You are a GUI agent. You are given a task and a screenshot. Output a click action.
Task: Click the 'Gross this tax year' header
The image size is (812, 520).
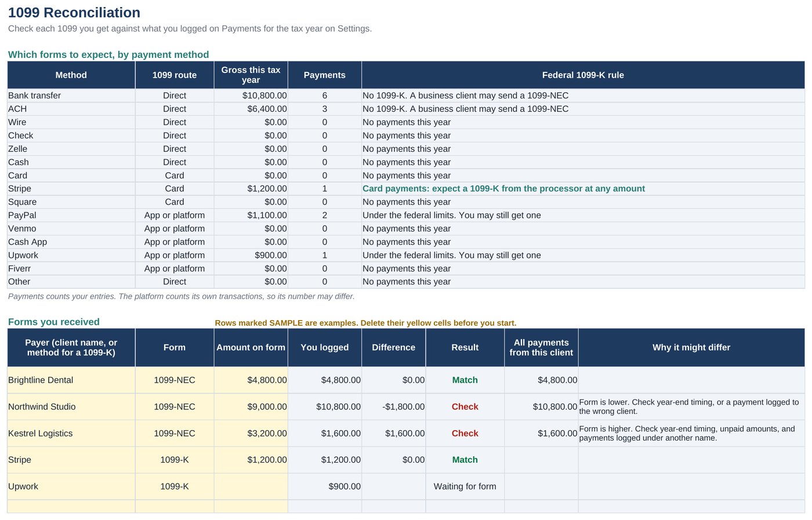251,75
